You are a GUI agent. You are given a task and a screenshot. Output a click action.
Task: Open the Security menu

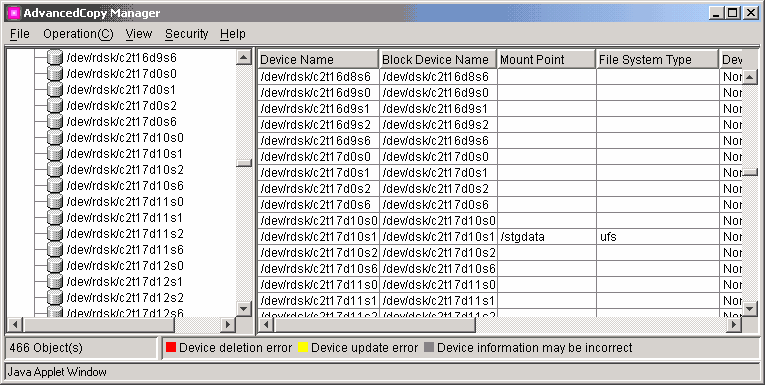(186, 34)
